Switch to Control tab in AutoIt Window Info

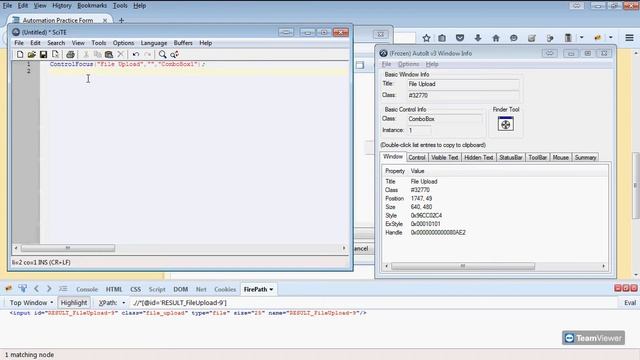click(417, 157)
